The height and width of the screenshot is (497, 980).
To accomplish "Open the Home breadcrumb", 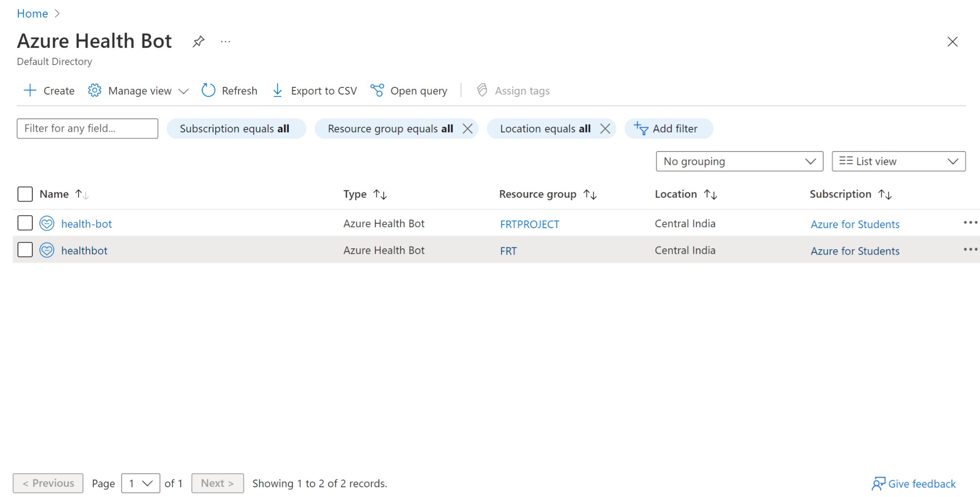I will [32, 13].
